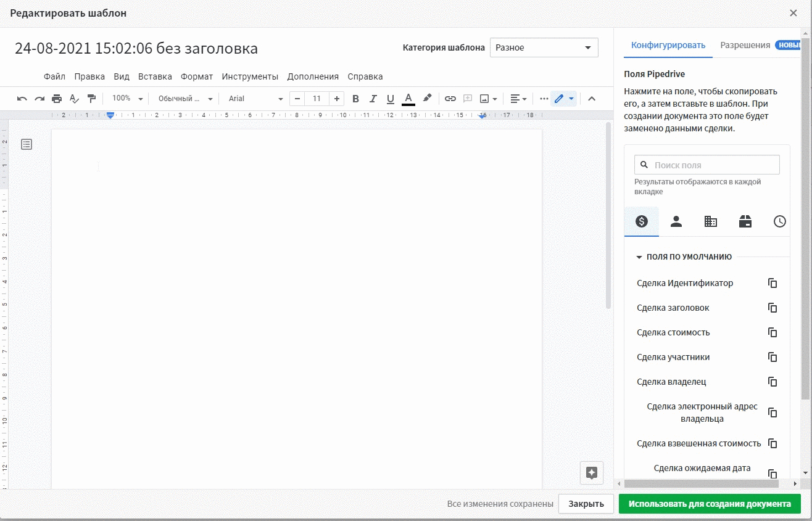Screen dimensions: 812x521
Task: Open the person fields tab icon
Action: 676,222
